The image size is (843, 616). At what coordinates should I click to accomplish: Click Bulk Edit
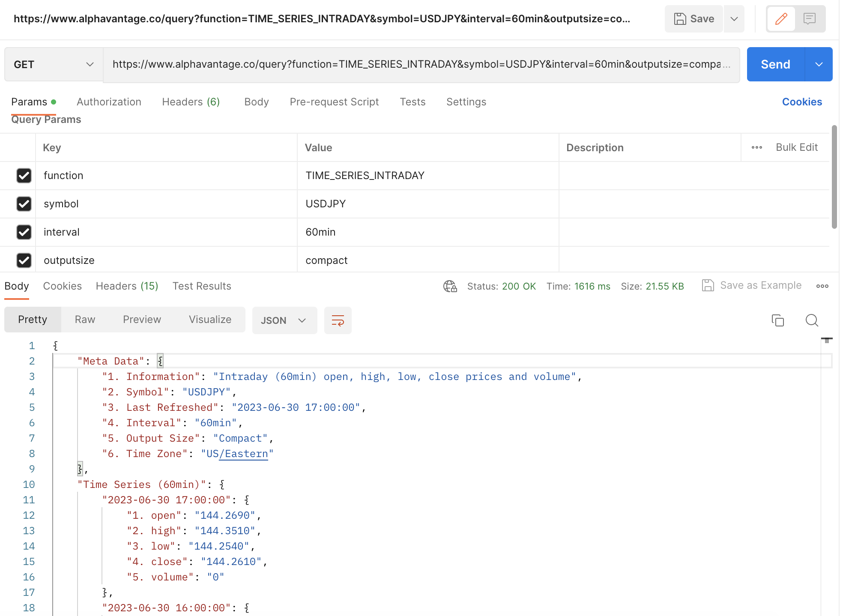(797, 147)
